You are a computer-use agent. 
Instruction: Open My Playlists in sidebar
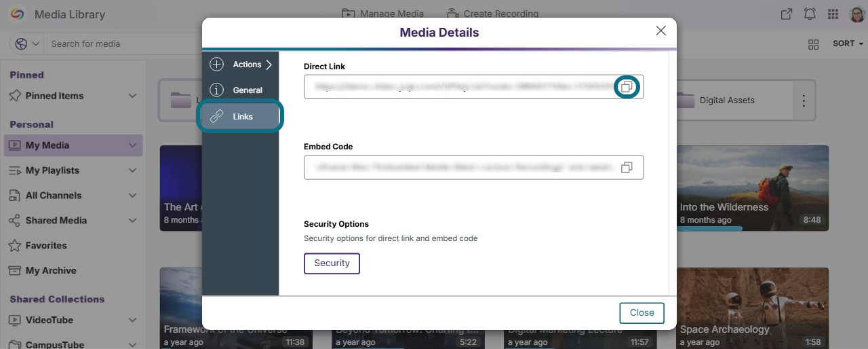point(52,170)
